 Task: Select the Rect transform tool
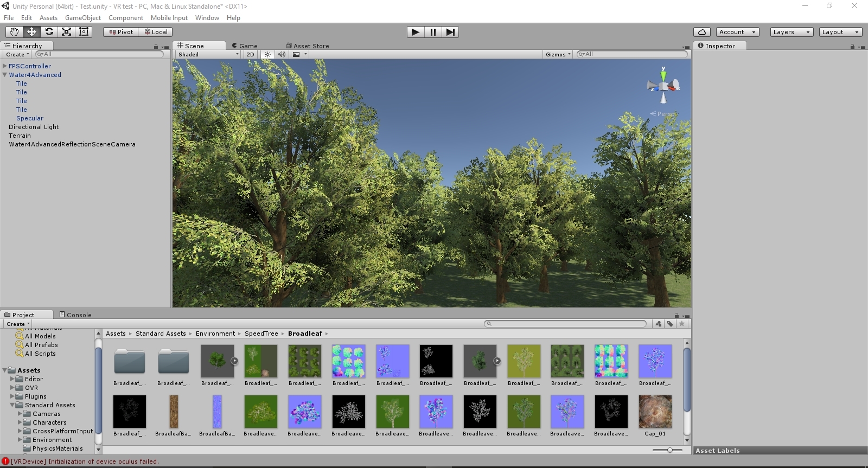click(x=84, y=32)
